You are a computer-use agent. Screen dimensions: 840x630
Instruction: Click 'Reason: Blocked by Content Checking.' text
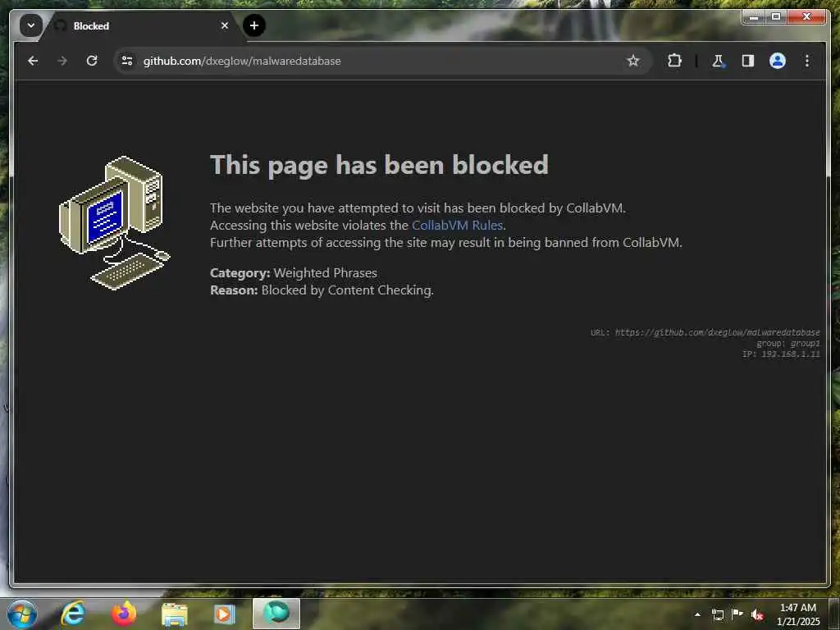[322, 290]
